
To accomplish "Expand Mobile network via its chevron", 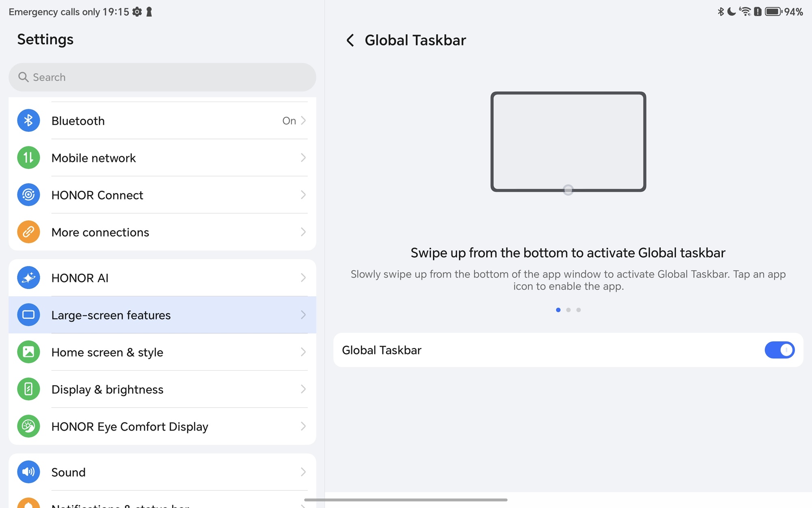I will point(303,158).
